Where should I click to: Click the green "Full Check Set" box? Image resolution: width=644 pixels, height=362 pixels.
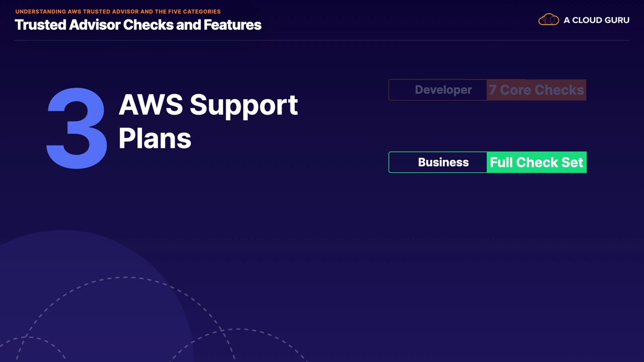[x=536, y=162]
